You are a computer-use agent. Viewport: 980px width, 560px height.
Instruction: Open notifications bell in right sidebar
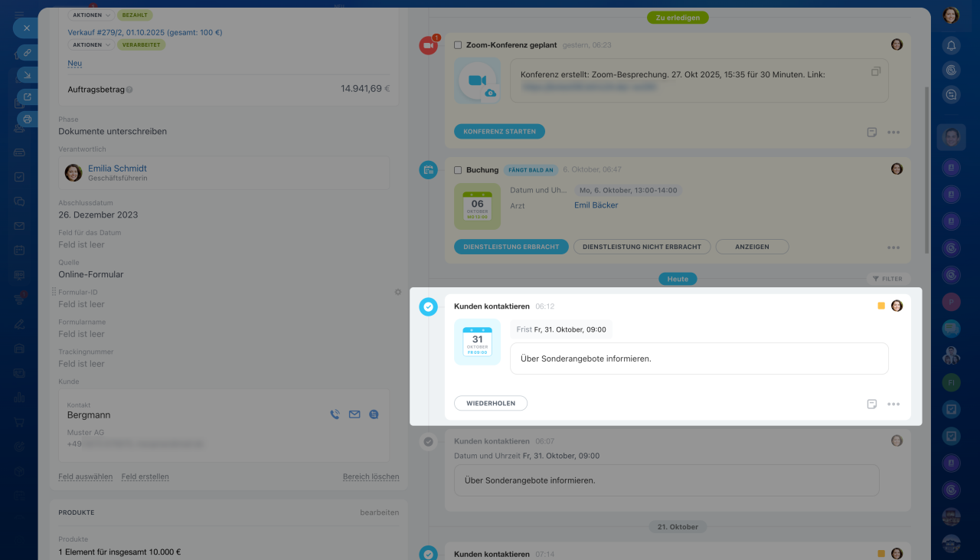(x=951, y=46)
